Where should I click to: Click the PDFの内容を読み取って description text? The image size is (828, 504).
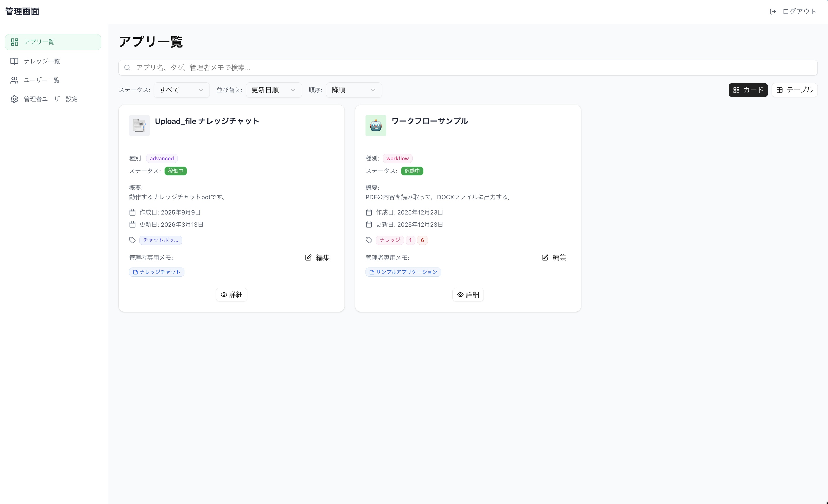437,197
